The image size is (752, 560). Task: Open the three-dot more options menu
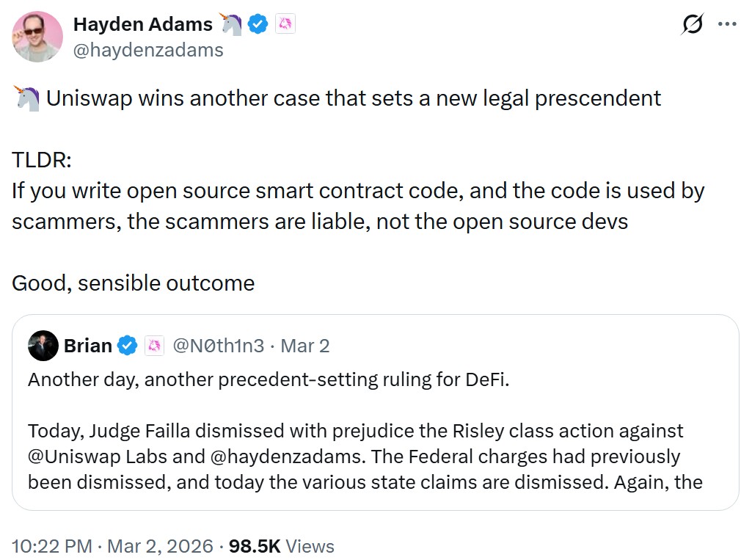(726, 23)
